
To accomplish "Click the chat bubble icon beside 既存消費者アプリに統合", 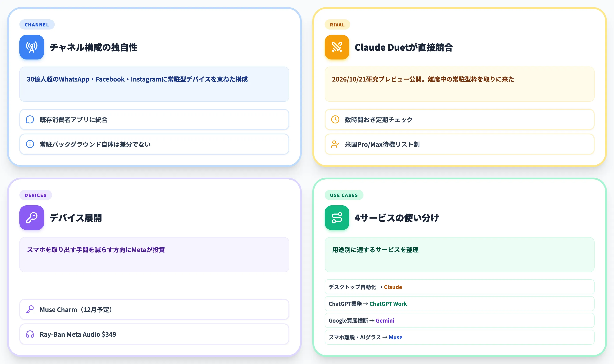I will pyautogui.click(x=30, y=119).
